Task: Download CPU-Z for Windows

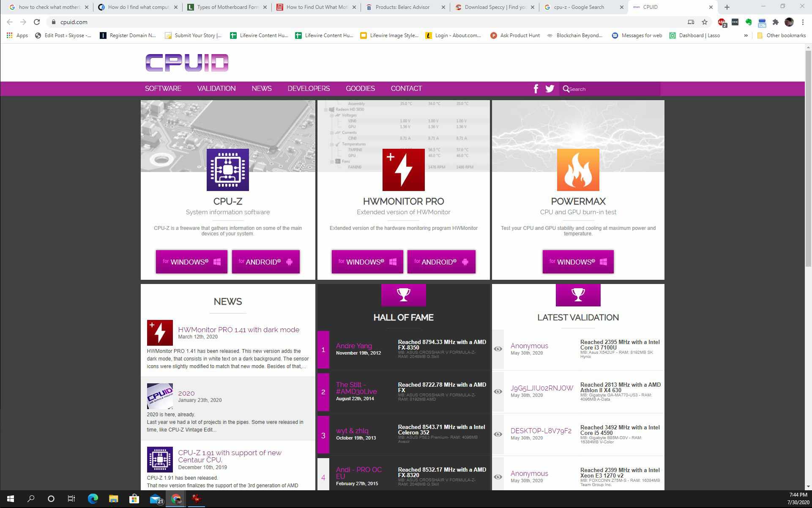Action: pyautogui.click(x=191, y=262)
